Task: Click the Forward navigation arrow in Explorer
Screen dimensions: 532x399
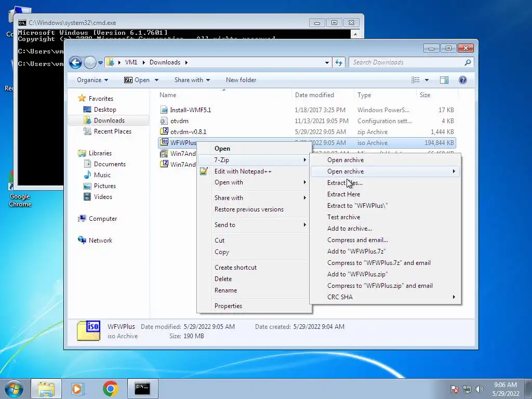Action: (90, 62)
